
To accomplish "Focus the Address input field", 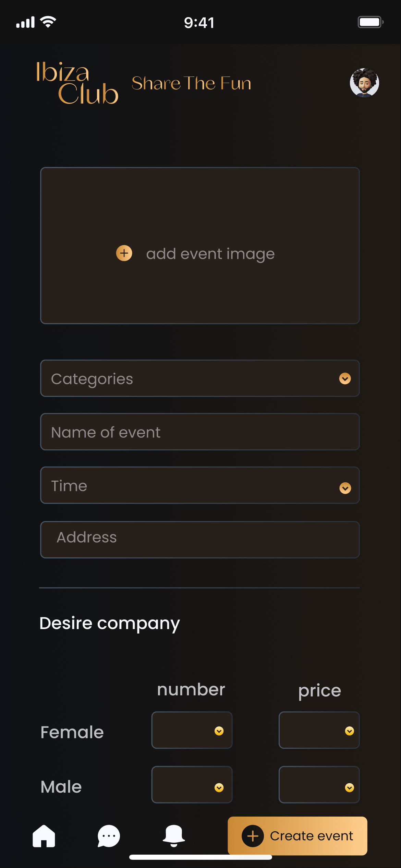I will [200, 540].
